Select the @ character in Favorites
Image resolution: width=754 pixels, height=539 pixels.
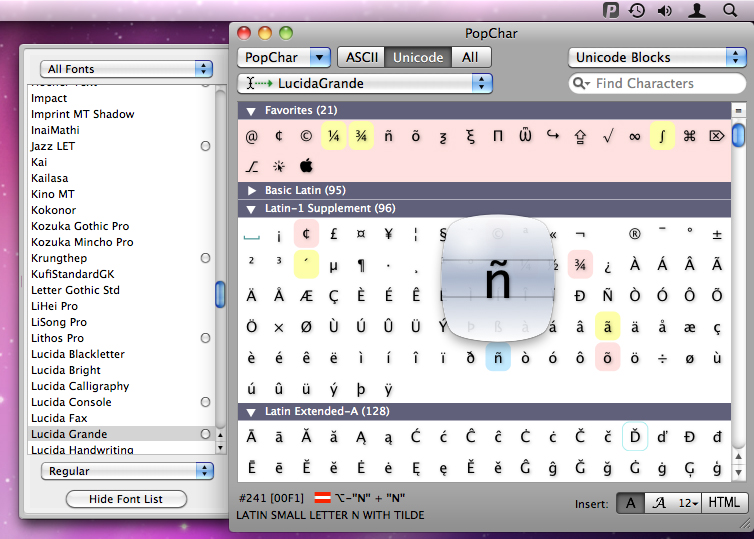click(251, 137)
